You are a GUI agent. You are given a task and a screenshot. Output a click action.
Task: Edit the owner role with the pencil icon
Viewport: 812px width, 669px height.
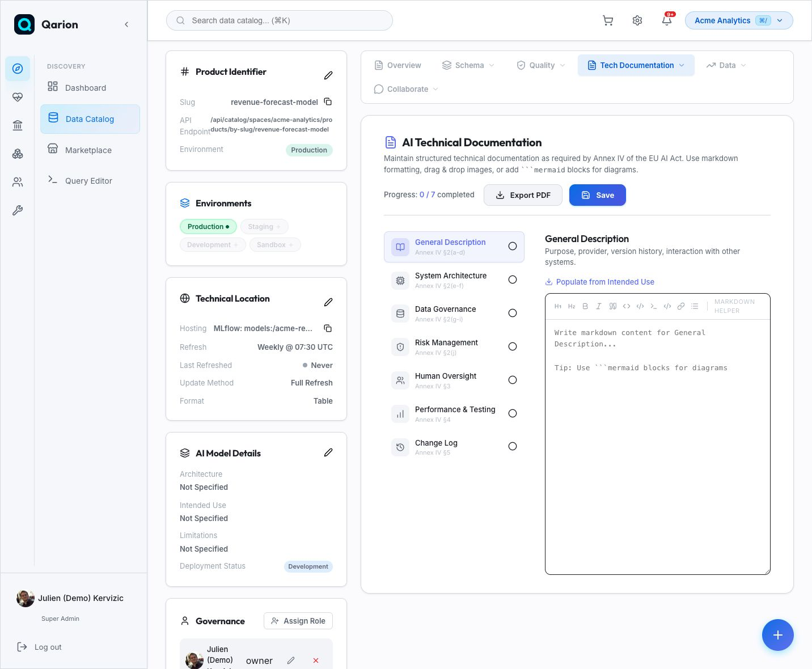click(x=291, y=660)
